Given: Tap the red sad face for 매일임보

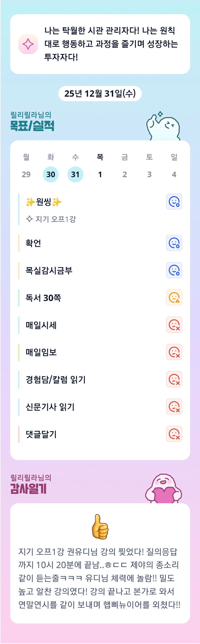Looking at the screenshot, I should click(174, 352).
